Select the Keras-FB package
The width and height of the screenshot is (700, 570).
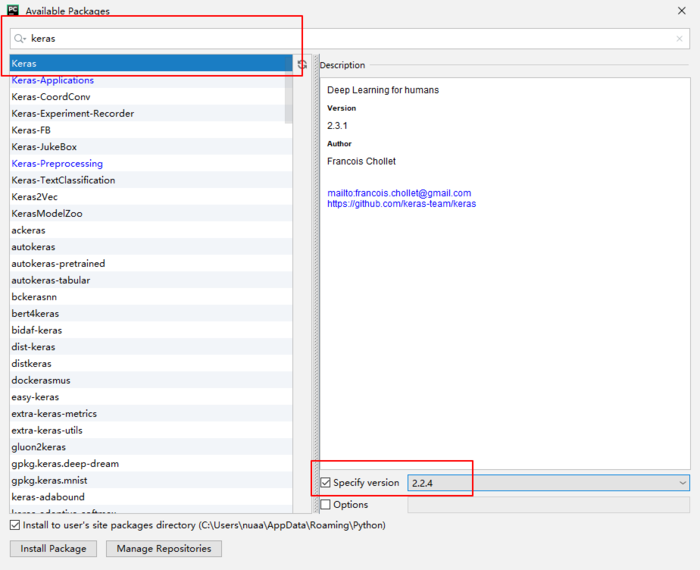151,130
